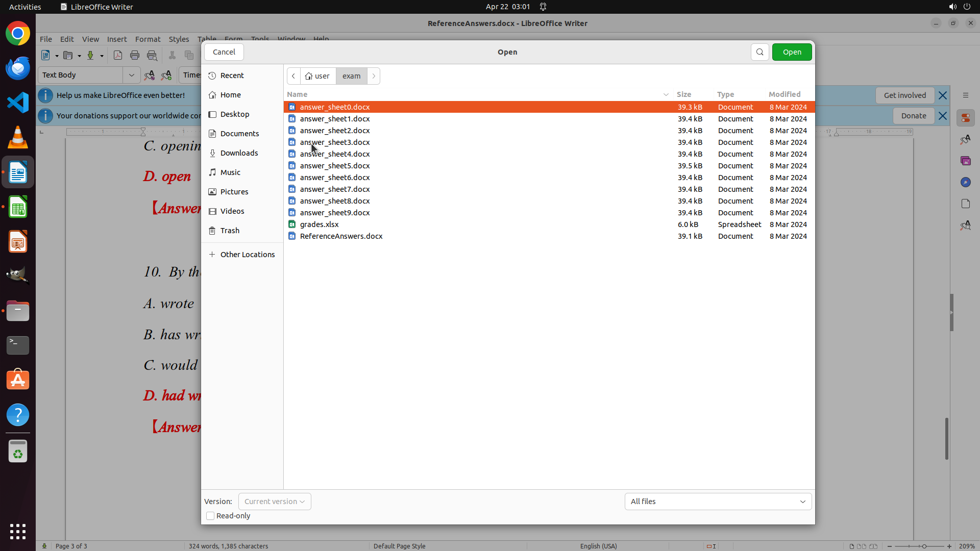Click Toggle Print Preview icon
This screenshot has height=551, width=980.
(x=152, y=56)
